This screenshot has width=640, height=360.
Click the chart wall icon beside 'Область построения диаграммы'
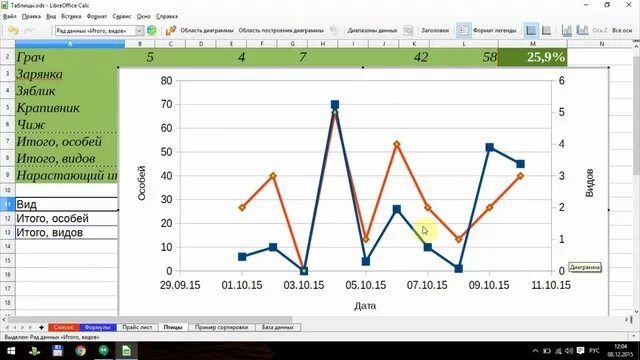click(x=334, y=30)
